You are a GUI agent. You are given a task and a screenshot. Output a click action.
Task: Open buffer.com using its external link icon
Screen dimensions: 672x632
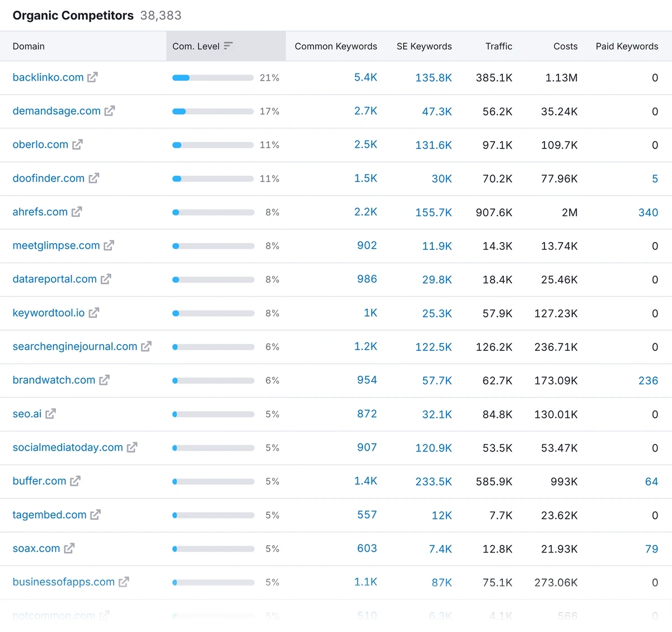click(x=75, y=481)
